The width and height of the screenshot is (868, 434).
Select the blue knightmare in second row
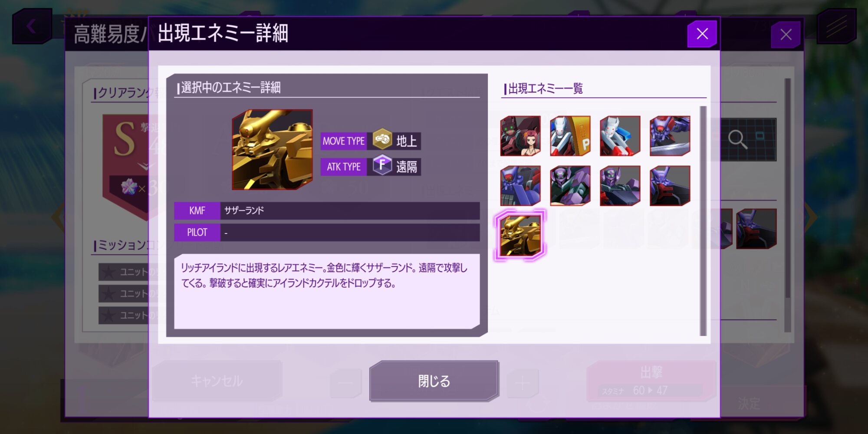coord(520,186)
